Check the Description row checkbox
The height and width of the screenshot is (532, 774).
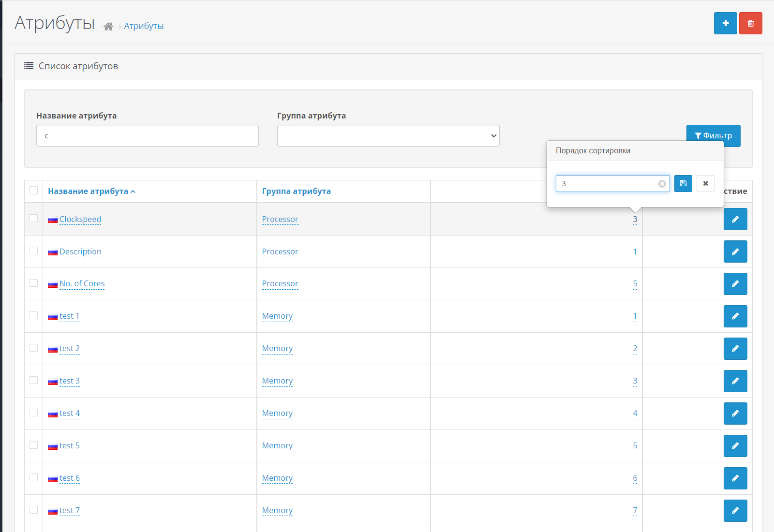click(33, 251)
